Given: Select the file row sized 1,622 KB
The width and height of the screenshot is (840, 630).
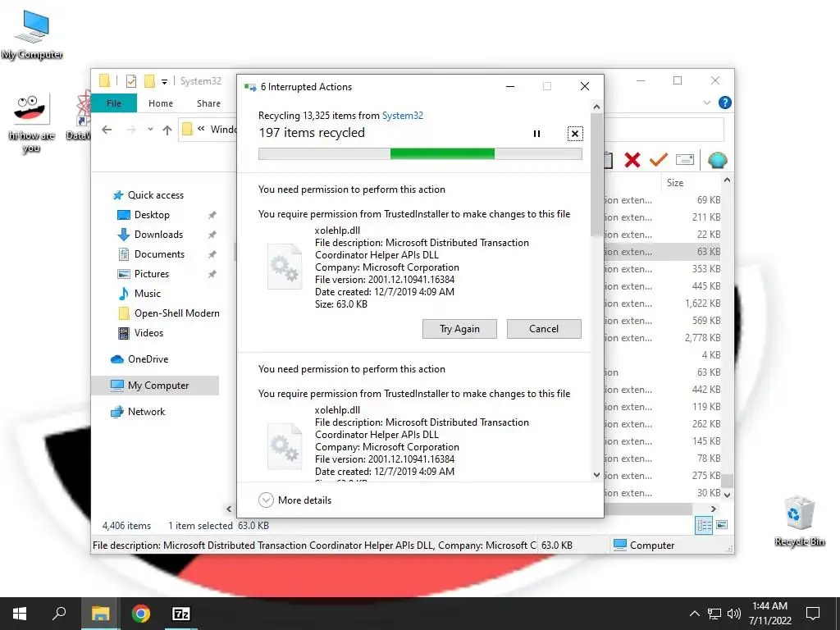Looking at the screenshot, I should (663, 304).
